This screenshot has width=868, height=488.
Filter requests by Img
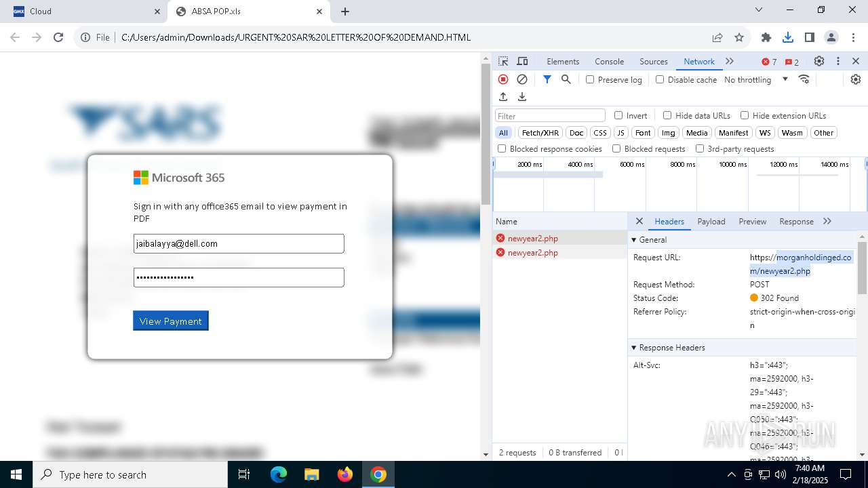tap(669, 133)
